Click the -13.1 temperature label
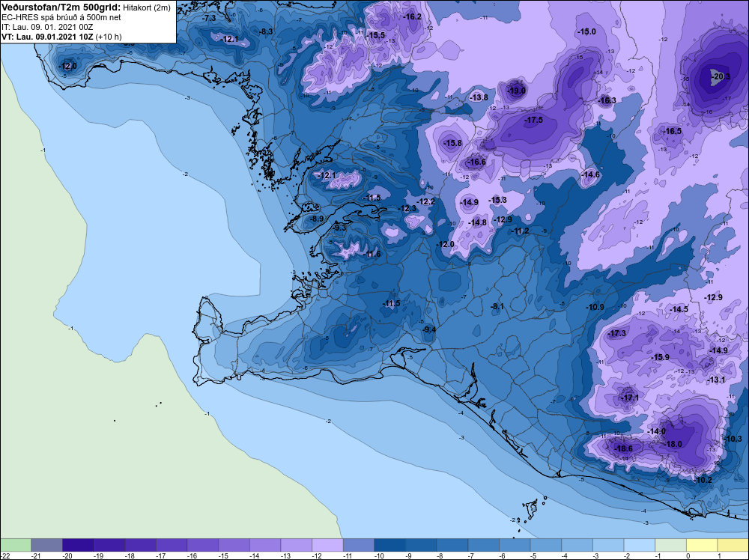This screenshot has height=560, width=749. pyautogui.click(x=717, y=380)
